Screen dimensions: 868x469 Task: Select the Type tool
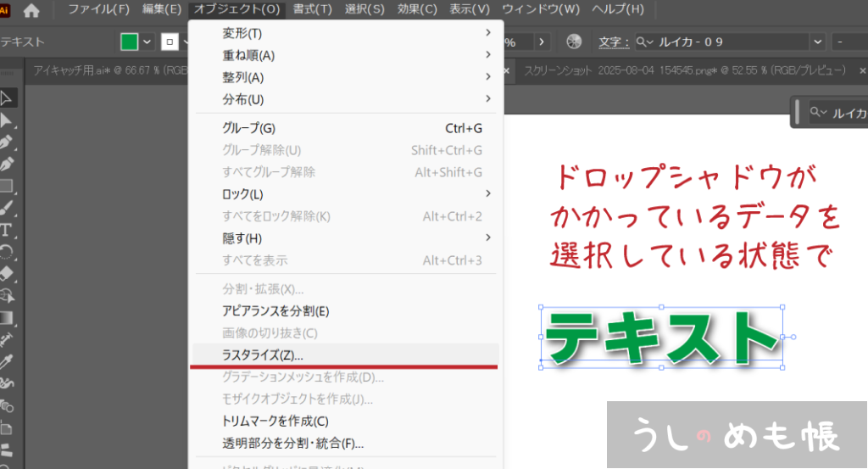(7, 230)
